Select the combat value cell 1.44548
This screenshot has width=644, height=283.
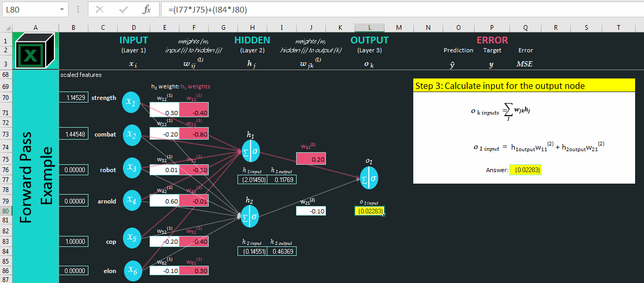coord(73,134)
